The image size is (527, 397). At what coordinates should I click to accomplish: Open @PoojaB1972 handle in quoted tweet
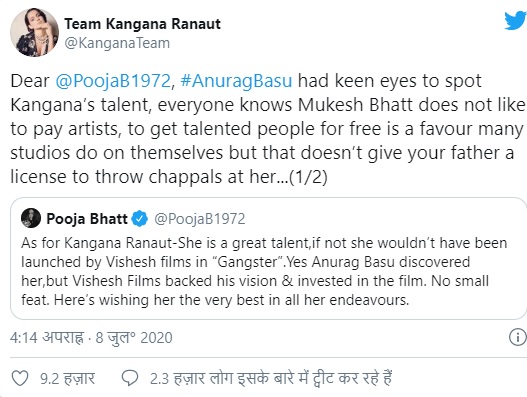[x=200, y=219]
